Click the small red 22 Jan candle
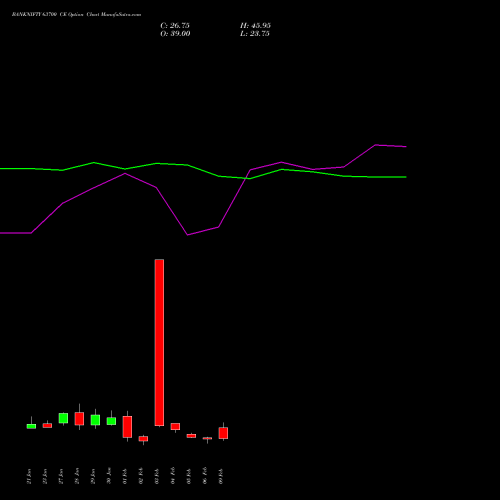 click(x=47, y=425)
